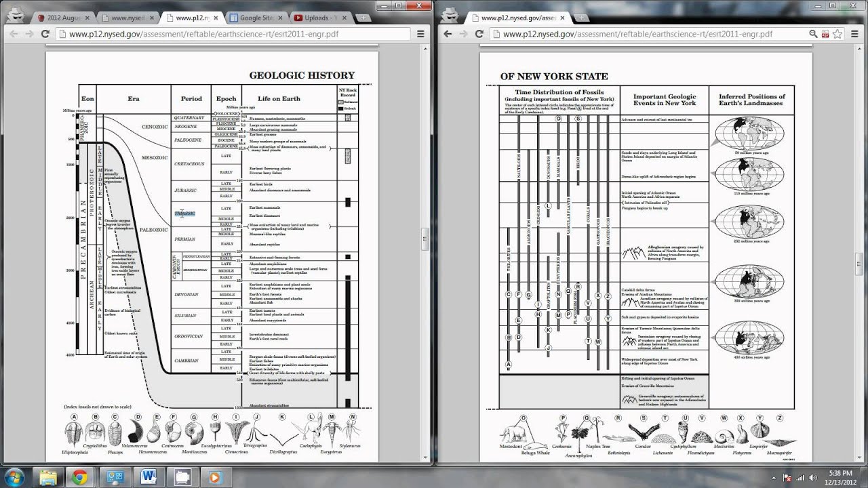
Task: Open Microsoft Word from the taskbar
Action: (x=149, y=477)
